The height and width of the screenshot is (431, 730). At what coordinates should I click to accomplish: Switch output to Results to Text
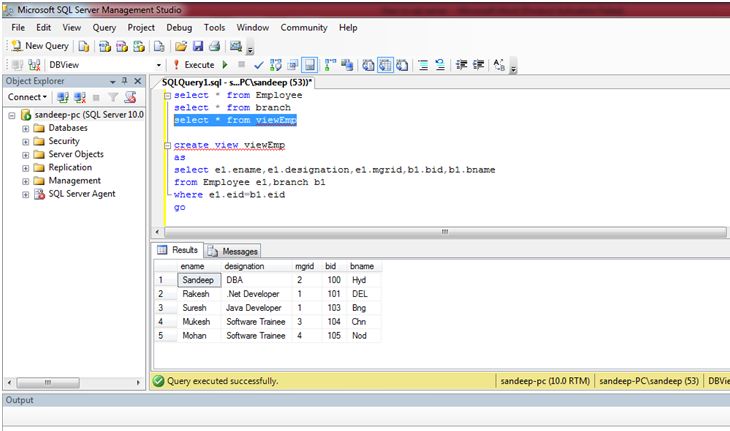pos(368,65)
